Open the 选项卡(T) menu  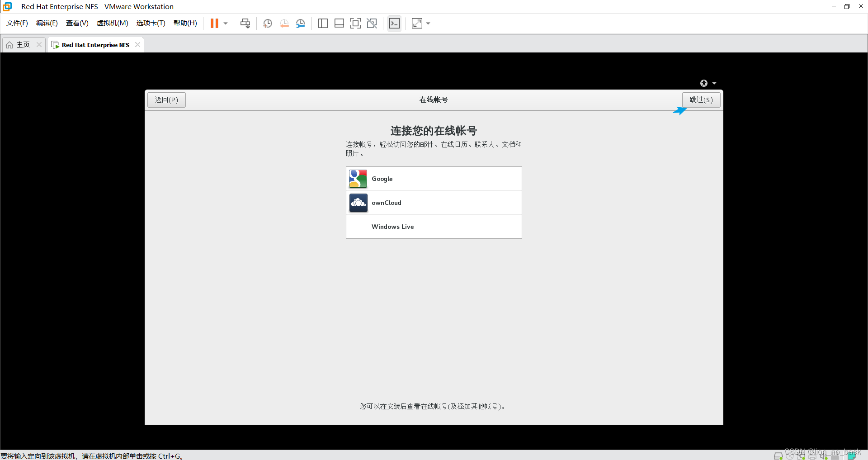pos(151,23)
